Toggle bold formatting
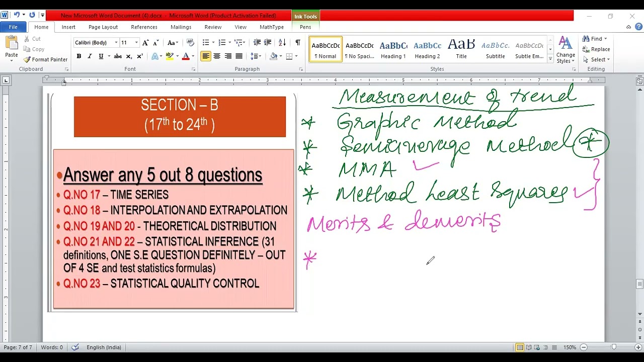This screenshot has height=362, width=644. tap(79, 56)
